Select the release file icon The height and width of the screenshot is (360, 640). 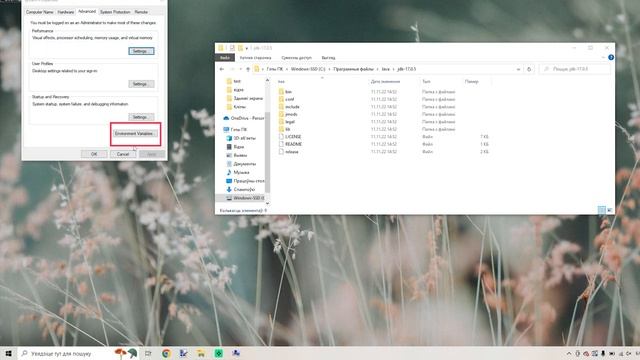281,151
